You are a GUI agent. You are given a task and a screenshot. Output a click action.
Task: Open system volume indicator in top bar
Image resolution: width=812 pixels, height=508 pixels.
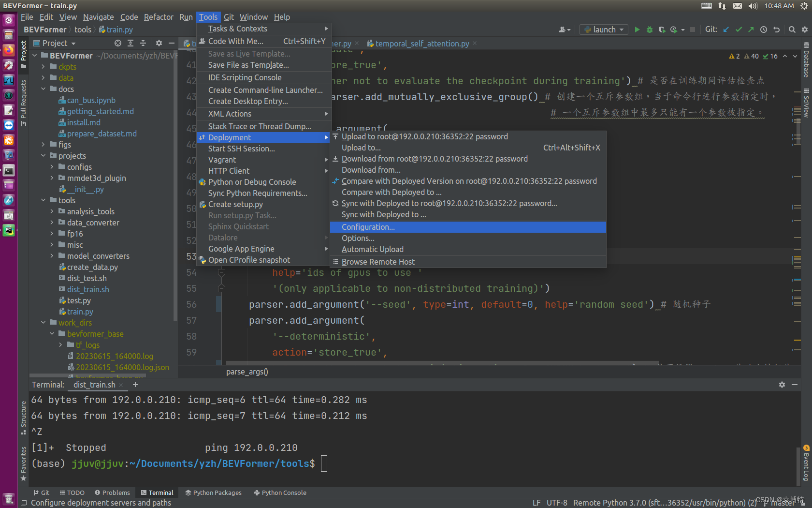(753, 6)
